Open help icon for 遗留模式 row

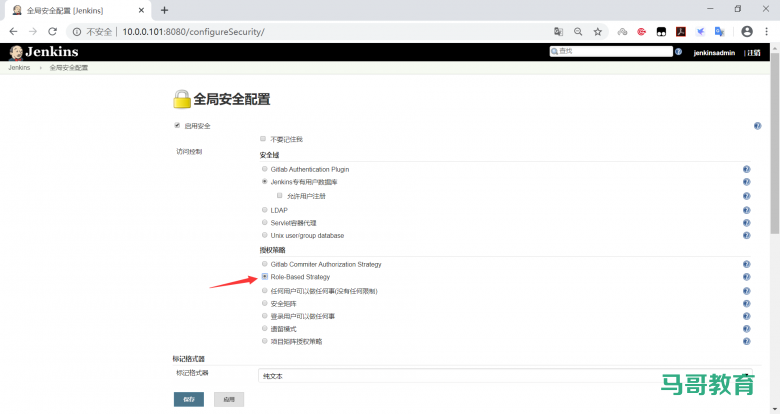(746, 329)
